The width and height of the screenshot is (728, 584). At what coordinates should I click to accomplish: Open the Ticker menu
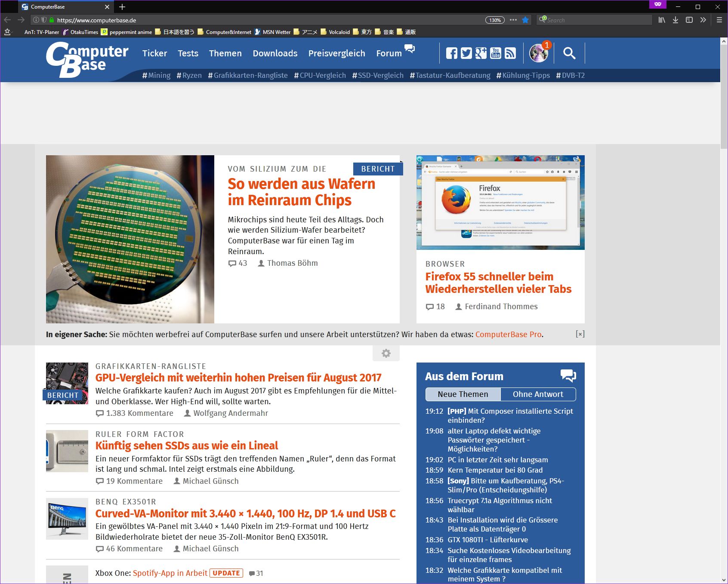click(154, 53)
